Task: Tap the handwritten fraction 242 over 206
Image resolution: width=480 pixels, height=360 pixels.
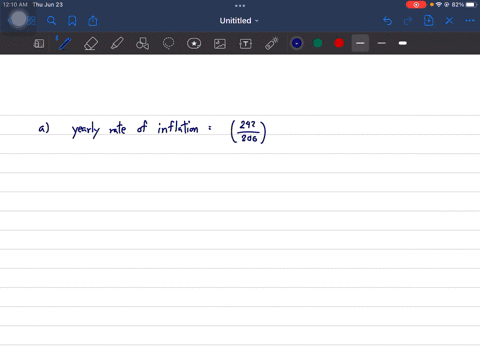Action: [x=248, y=132]
